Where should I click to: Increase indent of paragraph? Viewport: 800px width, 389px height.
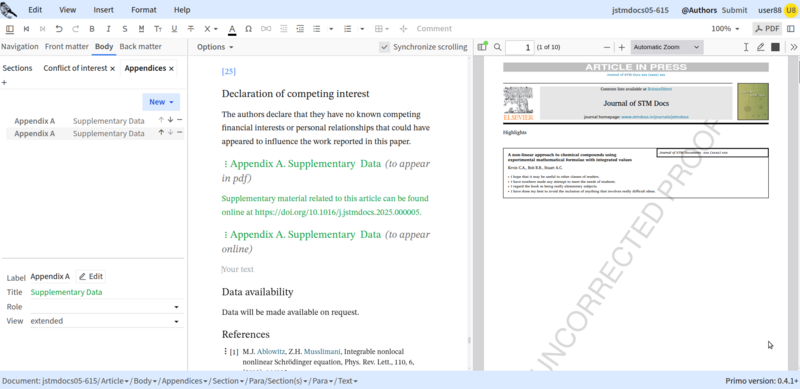(300, 29)
